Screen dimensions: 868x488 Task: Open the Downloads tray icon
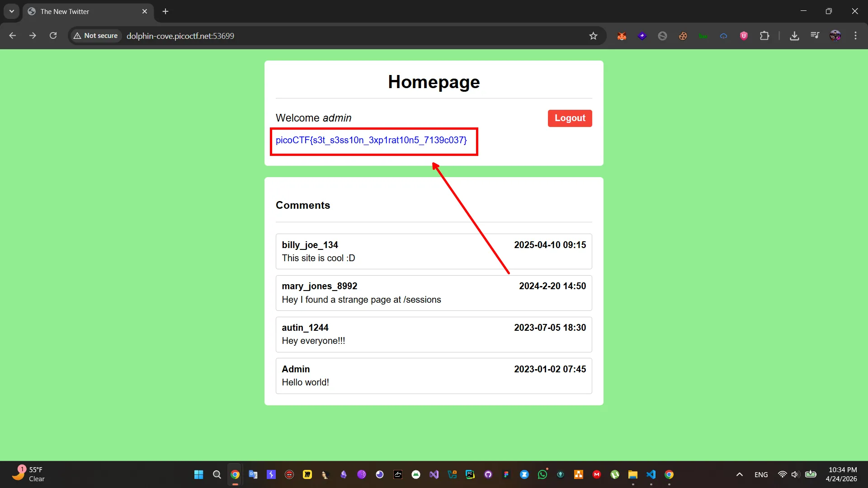794,36
